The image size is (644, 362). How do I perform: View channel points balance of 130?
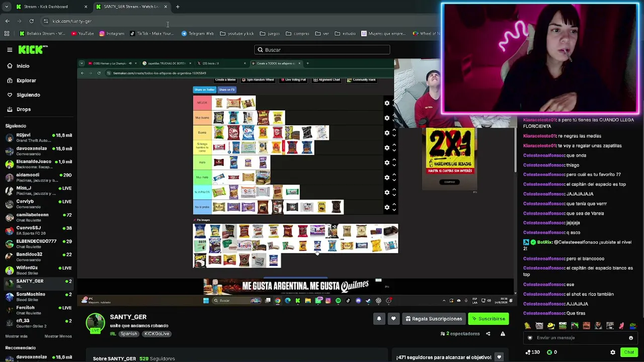coord(532,352)
